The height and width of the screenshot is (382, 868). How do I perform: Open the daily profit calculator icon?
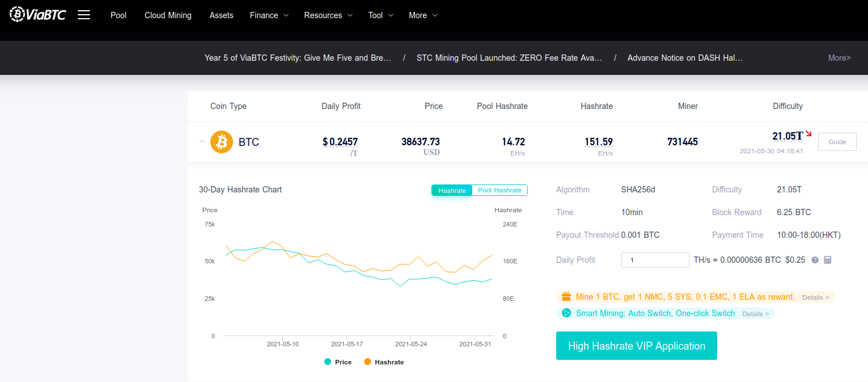pyautogui.click(x=827, y=260)
